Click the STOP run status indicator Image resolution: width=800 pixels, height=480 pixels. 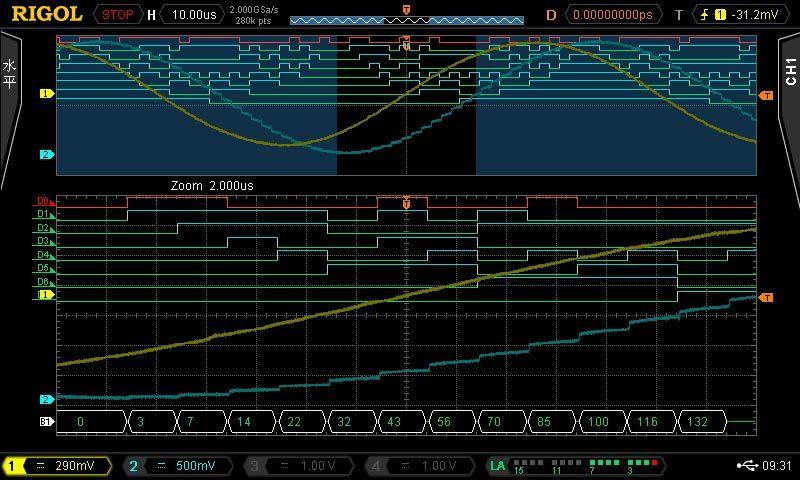(118, 15)
